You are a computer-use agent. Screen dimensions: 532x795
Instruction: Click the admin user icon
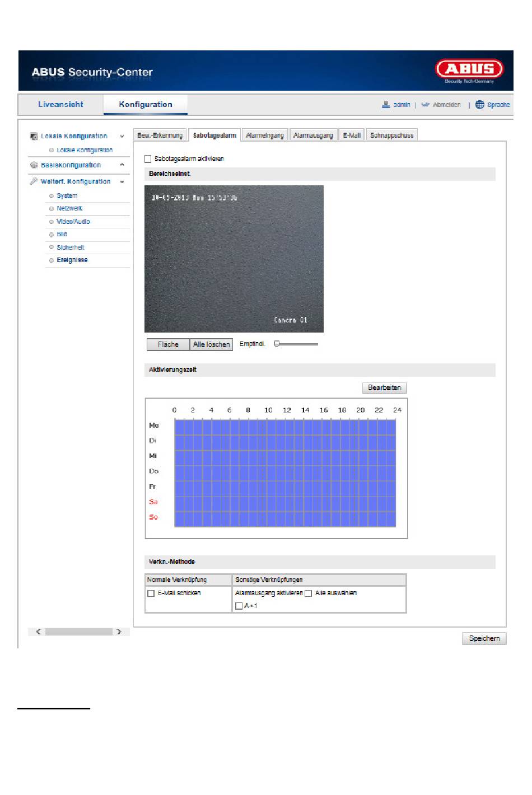pyautogui.click(x=386, y=105)
